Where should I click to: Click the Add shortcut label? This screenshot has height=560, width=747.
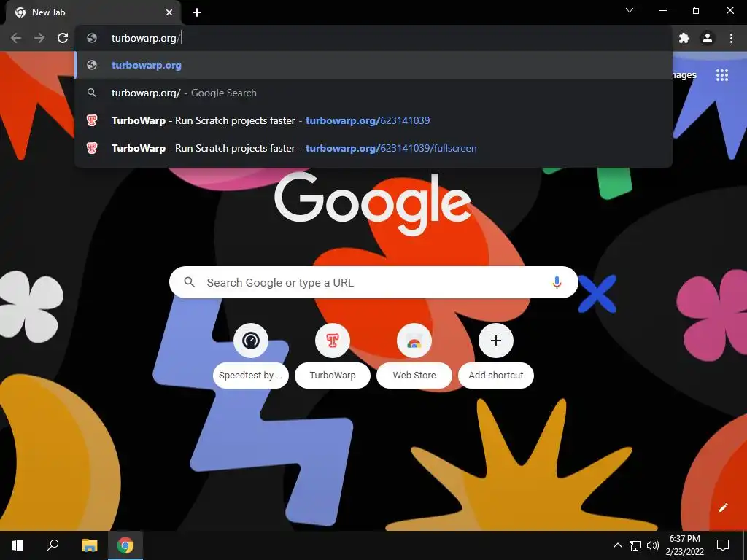tap(496, 376)
